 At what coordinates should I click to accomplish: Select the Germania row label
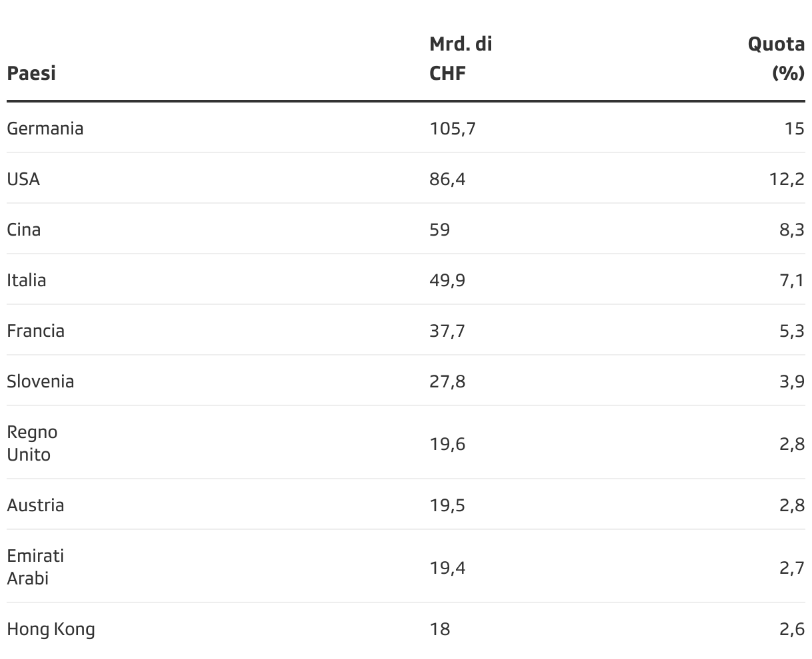pos(45,128)
